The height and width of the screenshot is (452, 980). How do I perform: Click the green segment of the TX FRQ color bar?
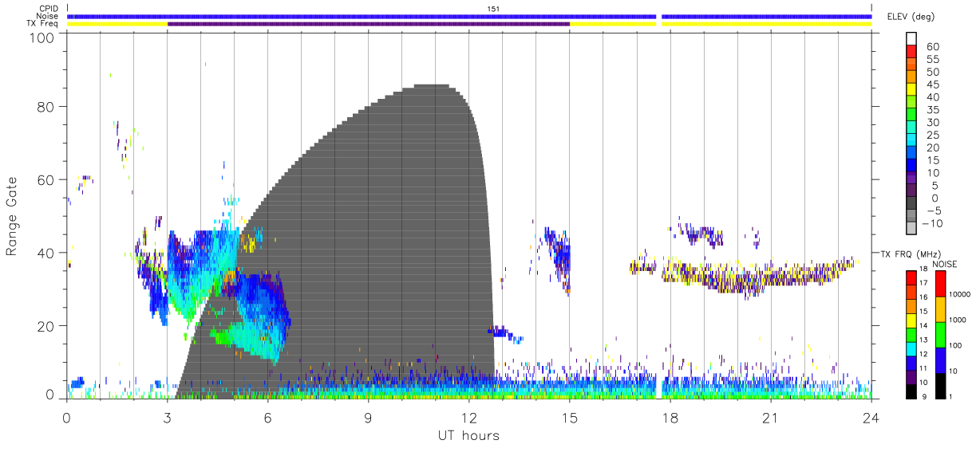(x=911, y=333)
